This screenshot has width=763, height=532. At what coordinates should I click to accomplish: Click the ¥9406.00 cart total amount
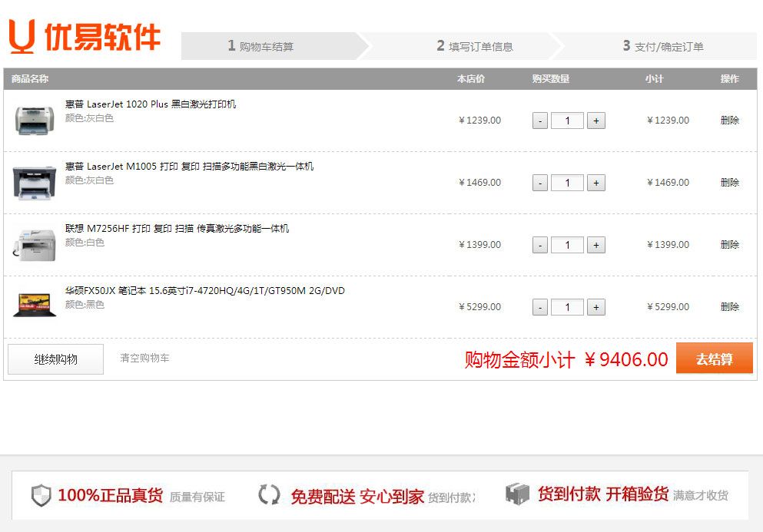626,360
